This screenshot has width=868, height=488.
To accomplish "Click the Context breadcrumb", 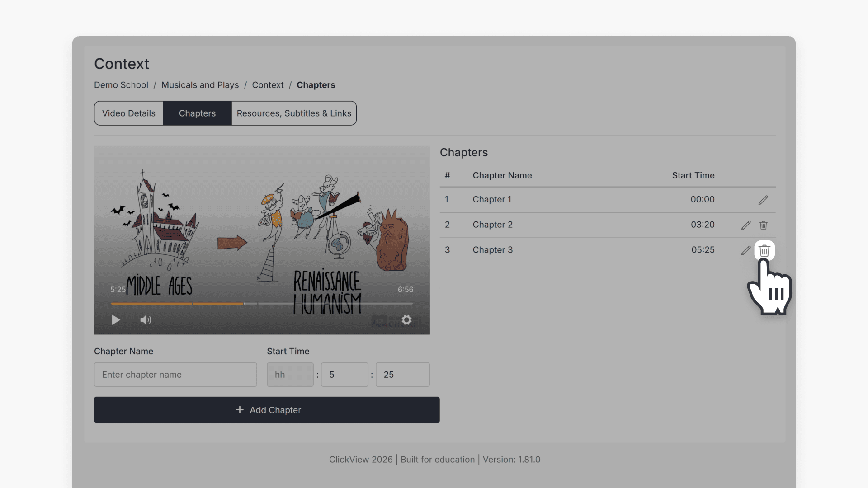I will (268, 85).
